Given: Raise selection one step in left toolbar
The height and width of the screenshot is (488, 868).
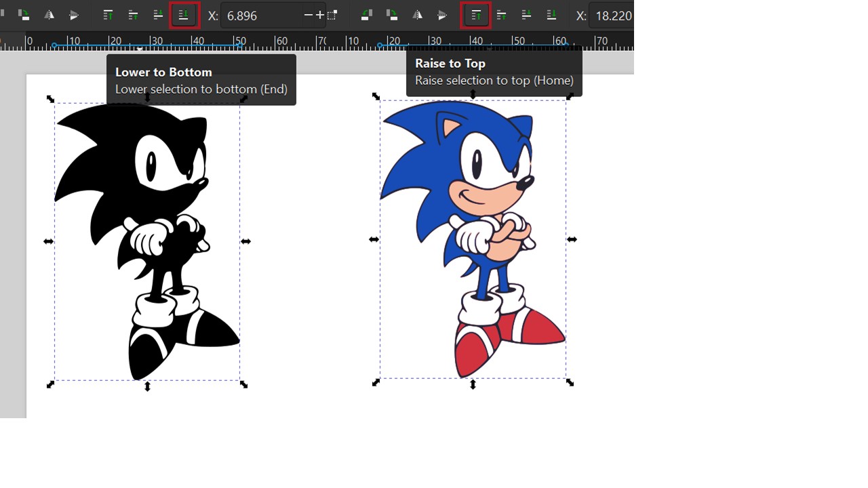Looking at the screenshot, I should click(x=134, y=15).
